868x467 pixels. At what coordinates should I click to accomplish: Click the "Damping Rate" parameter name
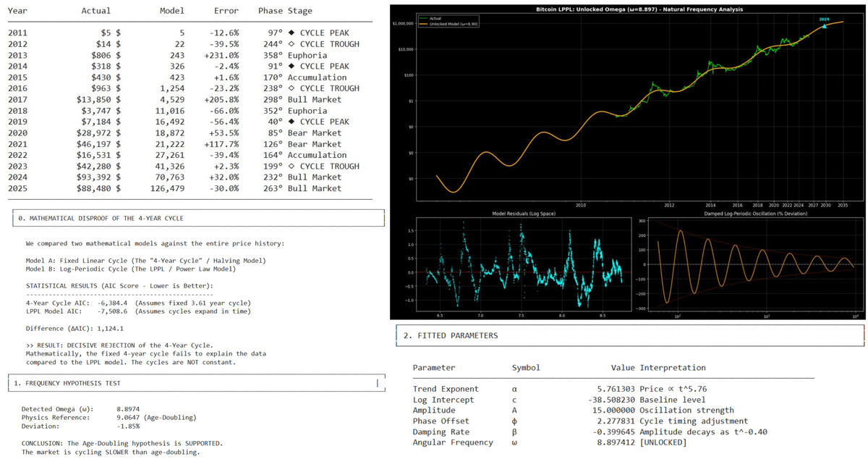click(441, 432)
